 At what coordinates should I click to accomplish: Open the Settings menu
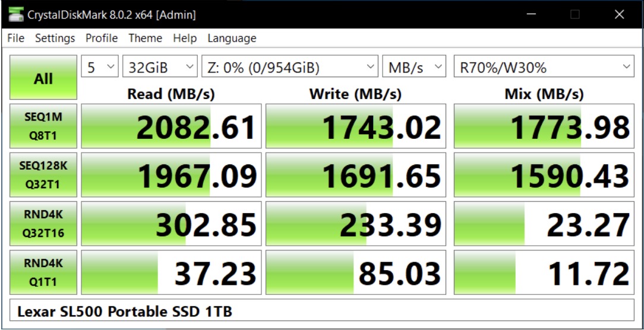point(55,38)
